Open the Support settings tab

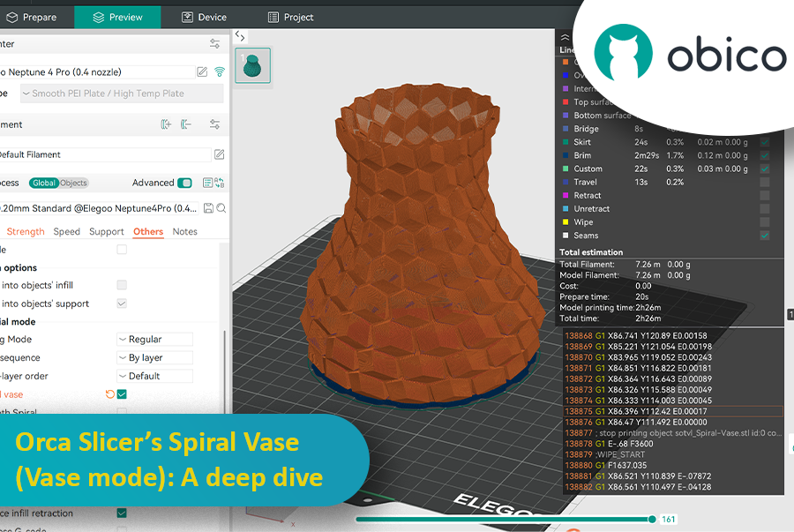(107, 231)
